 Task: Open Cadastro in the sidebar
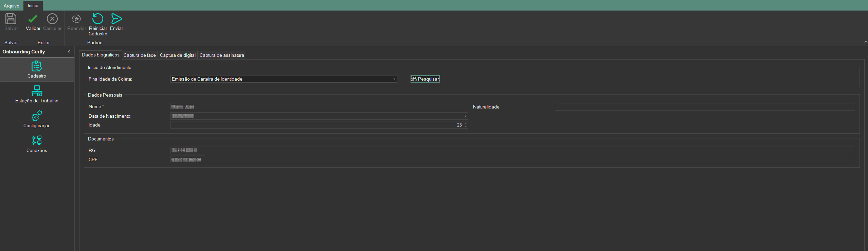tap(37, 69)
